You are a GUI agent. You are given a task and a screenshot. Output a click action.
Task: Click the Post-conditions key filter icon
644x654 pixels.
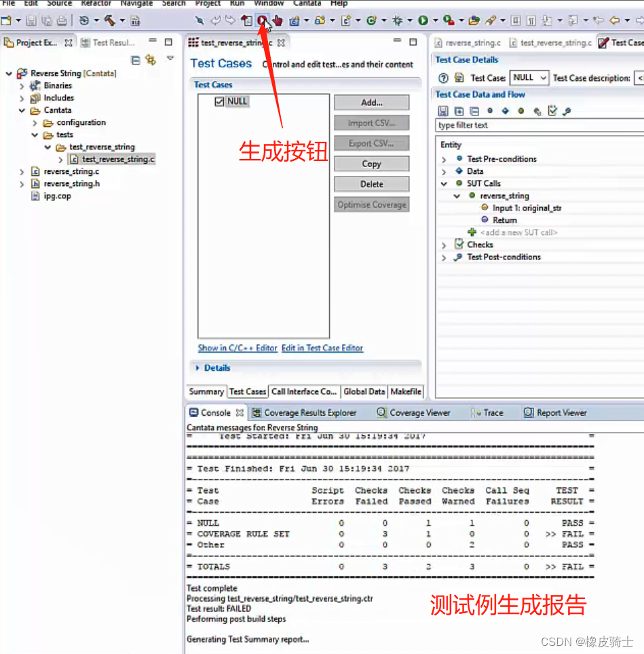567,111
